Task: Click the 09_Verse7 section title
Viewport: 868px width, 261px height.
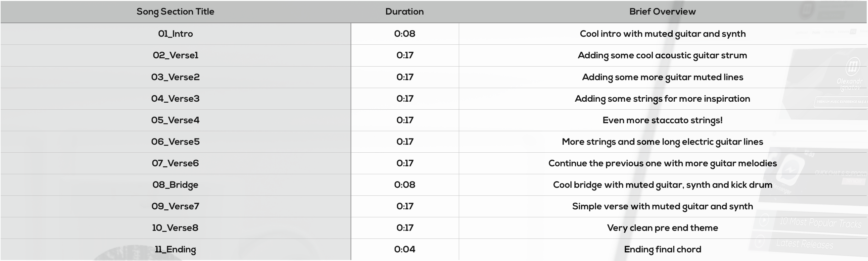Action: pyautogui.click(x=175, y=206)
